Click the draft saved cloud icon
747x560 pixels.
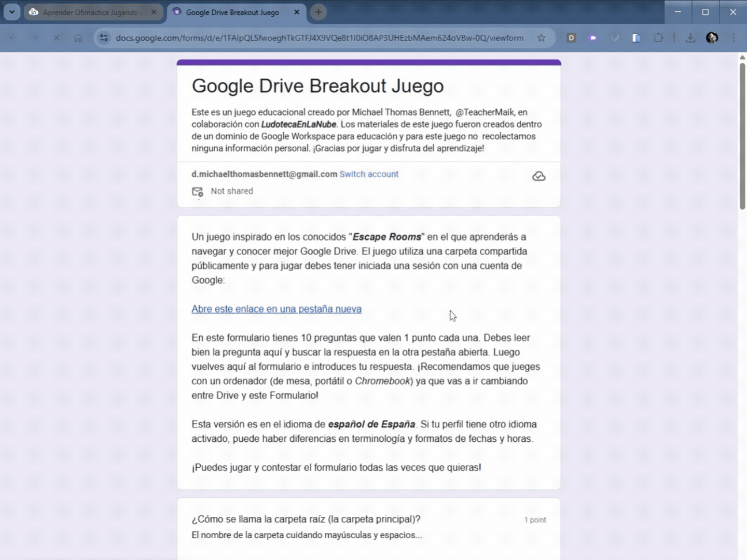coord(539,176)
